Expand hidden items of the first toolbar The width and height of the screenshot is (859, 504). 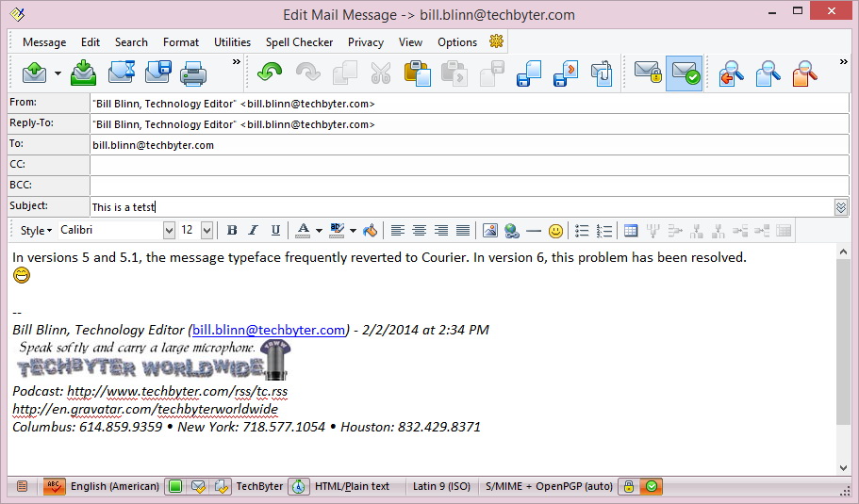click(x=236, y=62)
